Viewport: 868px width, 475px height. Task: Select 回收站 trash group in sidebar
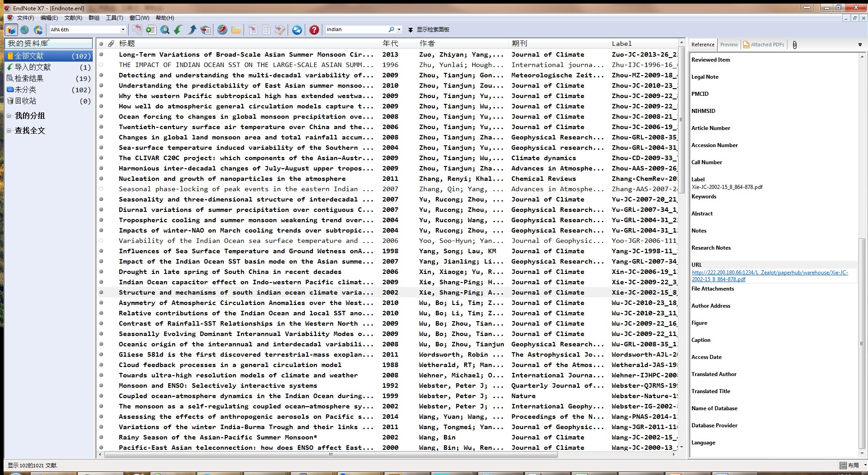(x=49, y=101)
